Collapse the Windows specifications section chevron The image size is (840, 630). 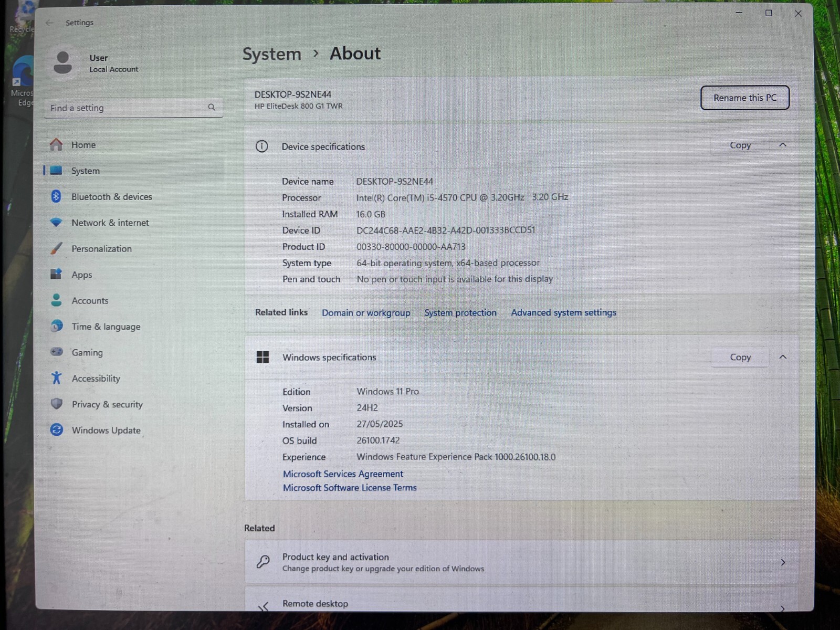(x=783, y=357)
